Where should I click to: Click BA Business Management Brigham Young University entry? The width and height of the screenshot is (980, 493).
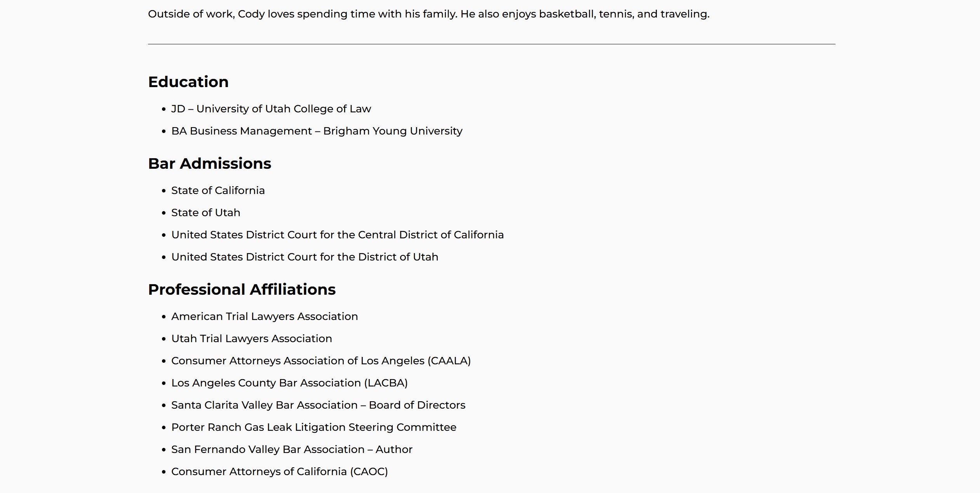[x=317, y=131]
